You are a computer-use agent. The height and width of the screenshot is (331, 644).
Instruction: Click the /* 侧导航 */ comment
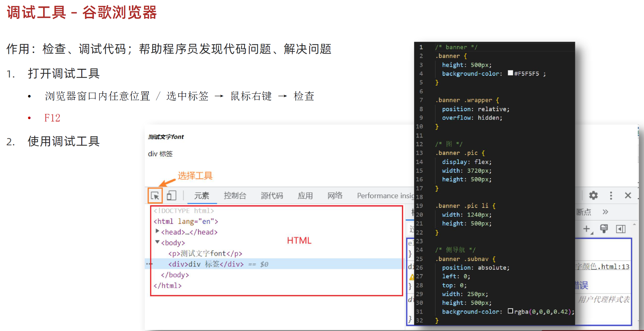(455, 250)
